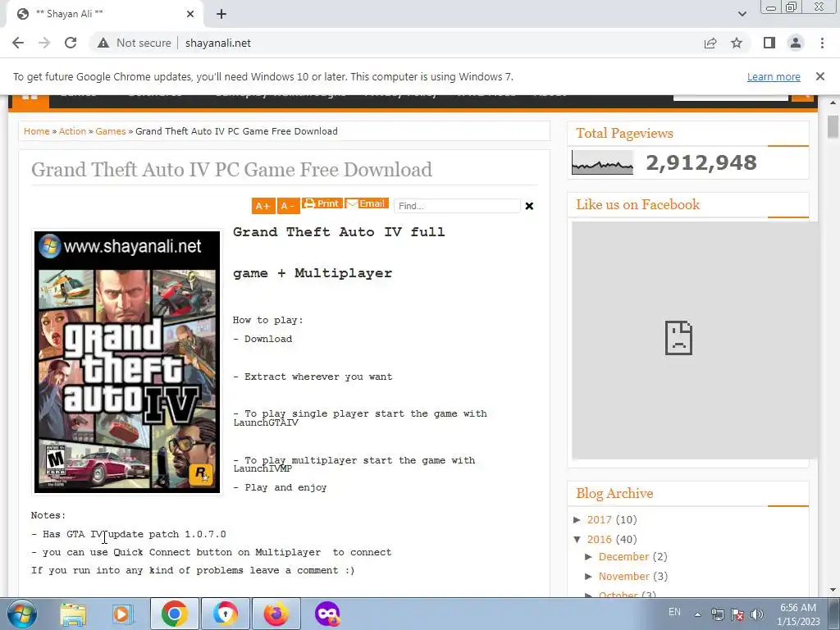Click the EN language indicator
Viewport: 840px width, 630px height.
point(674,612)
